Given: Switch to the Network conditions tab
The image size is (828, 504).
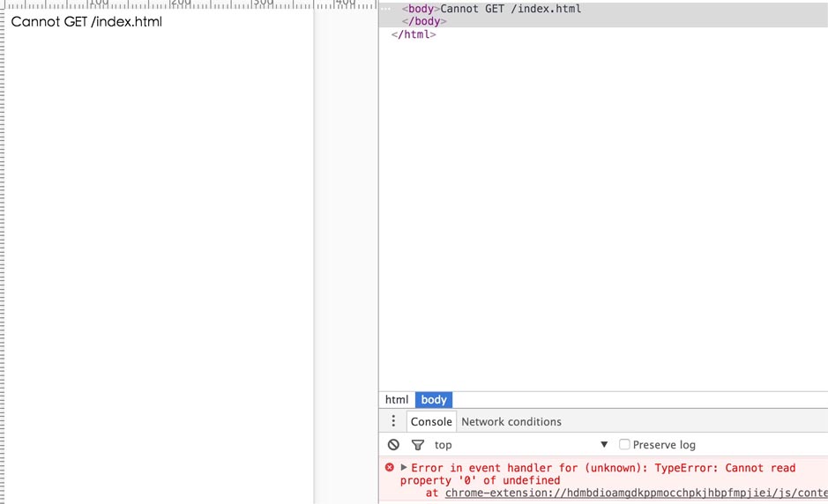Looking at the screenshot, I should (x=511, y=421).
